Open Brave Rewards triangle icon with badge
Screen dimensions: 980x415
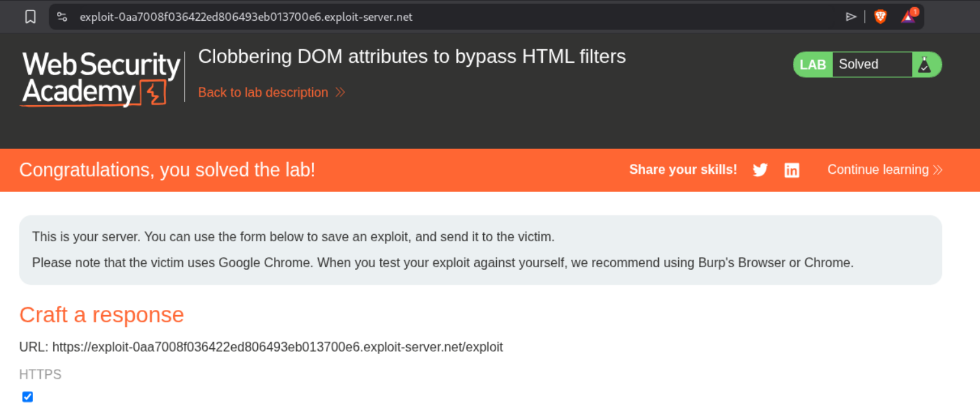[x=909, y=16]
